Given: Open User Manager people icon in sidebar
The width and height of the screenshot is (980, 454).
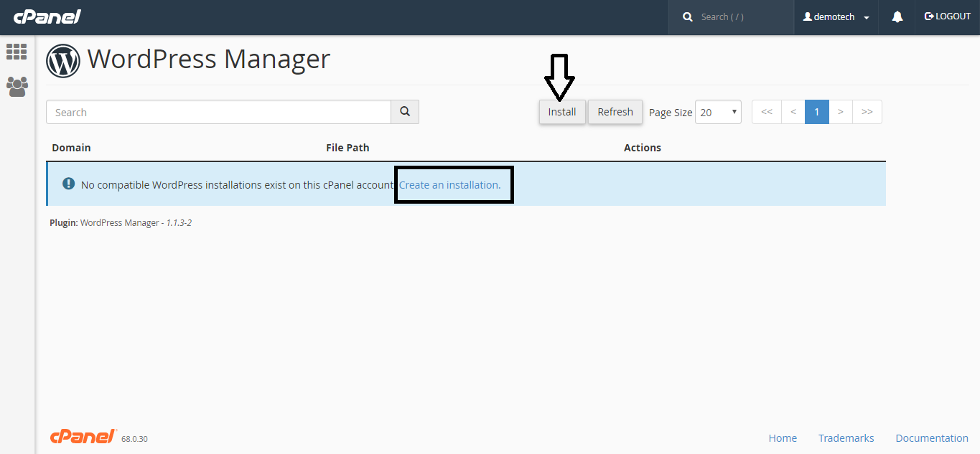Looking at the screenshot, I should click(x=17, y=87).
